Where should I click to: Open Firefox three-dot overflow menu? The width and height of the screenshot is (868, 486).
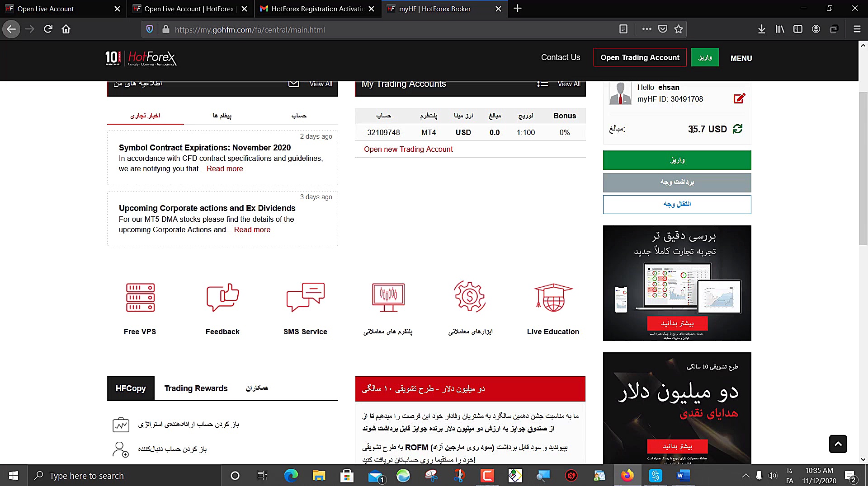click(x=646, y=29)
